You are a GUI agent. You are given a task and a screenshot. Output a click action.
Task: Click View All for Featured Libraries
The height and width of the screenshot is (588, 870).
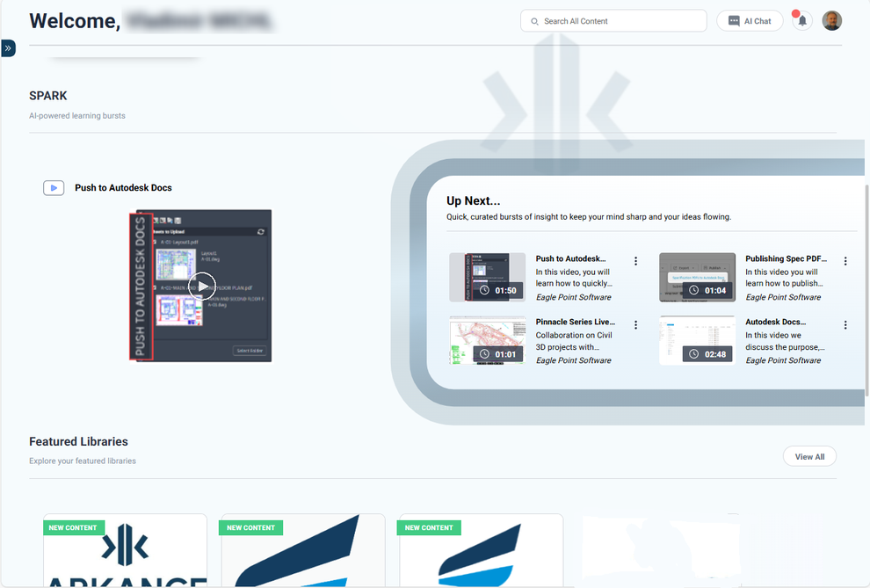pos(809,456)
